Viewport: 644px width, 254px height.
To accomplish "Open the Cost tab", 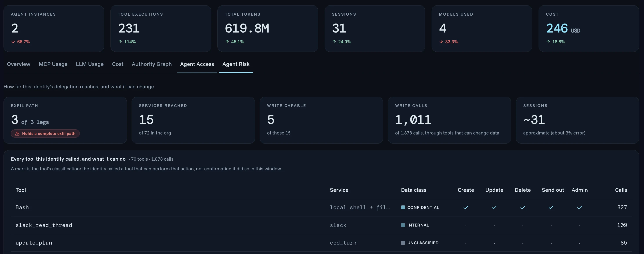I will [118, 64].
